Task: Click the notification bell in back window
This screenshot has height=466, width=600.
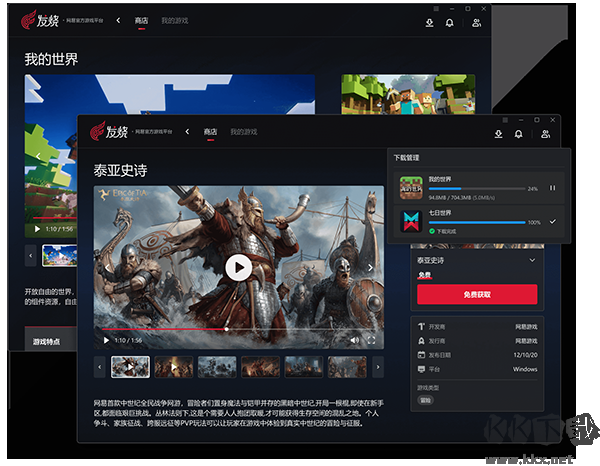Action: (x=450, y=23)
